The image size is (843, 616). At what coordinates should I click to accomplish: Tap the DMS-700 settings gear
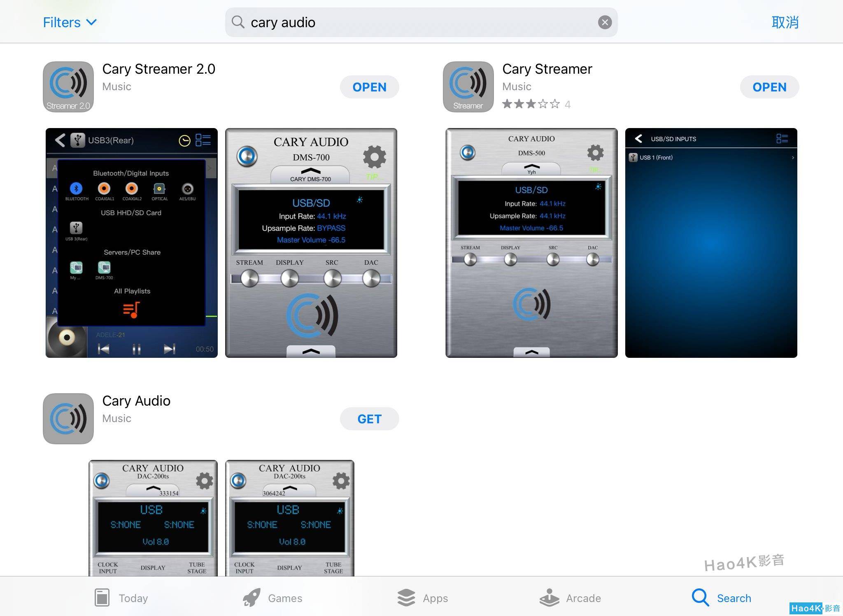375,156
